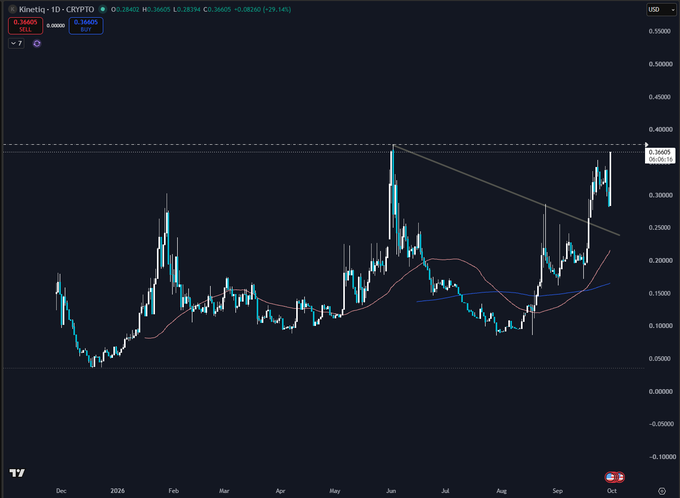Click the 0.45000 price axis label
Screen dimensions: 680x498
[x=660, y=97]
